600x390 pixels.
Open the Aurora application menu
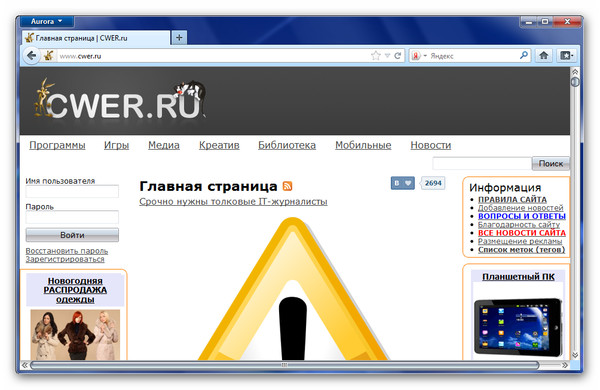click(x=47, y=21)
